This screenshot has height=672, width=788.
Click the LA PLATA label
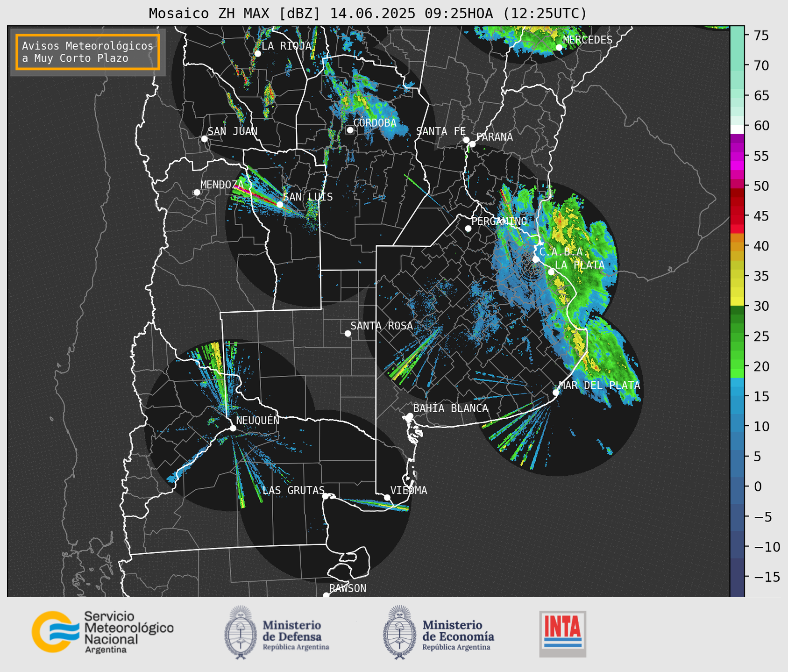tap(580, 265)
